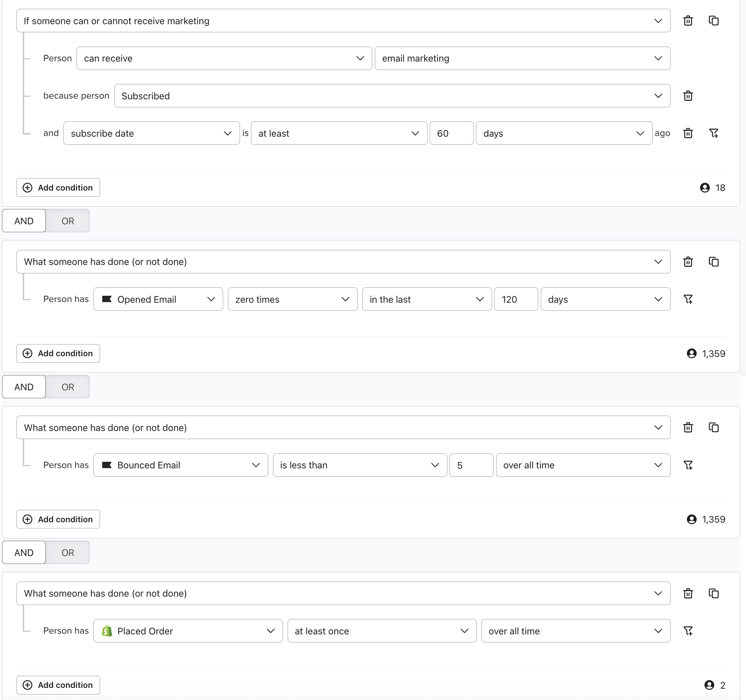Open the Placed Order metric dropdown
This screenshot has width=746, height=700.
pyautogui.click(x=188, y=631)
